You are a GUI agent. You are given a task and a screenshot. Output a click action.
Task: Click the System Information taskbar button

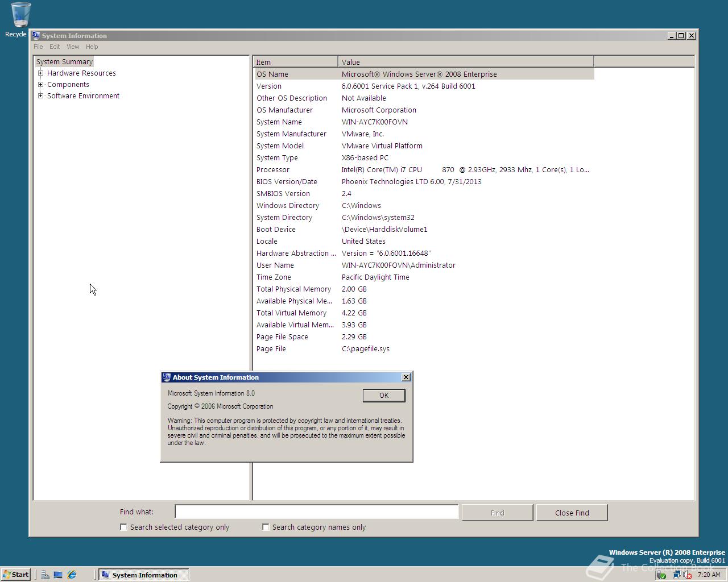click(x=143, y=575)
